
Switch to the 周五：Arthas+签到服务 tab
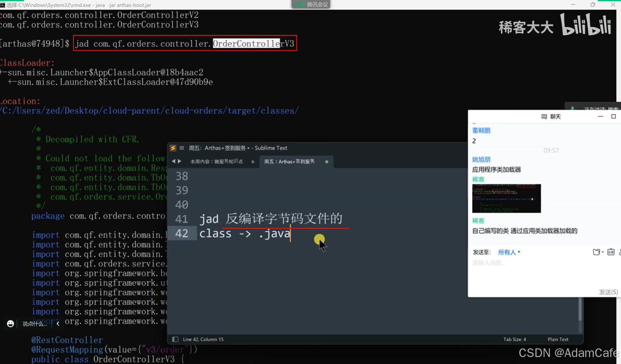point(289,162)
